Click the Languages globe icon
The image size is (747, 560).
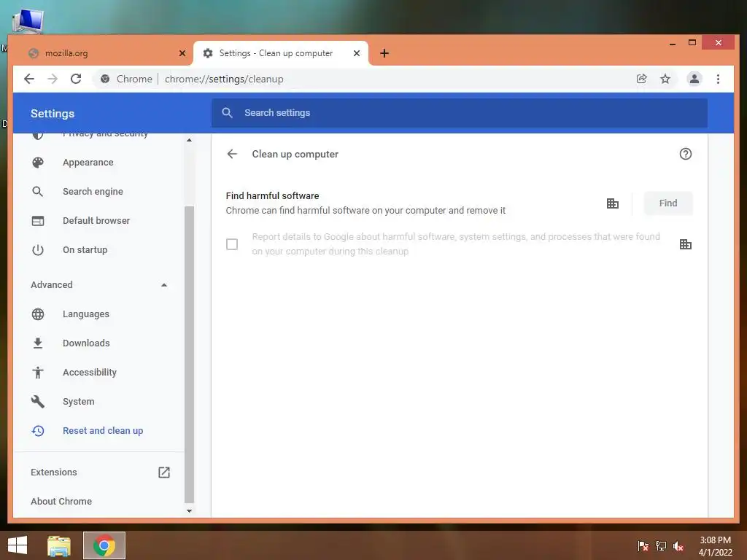coord(38,314)
